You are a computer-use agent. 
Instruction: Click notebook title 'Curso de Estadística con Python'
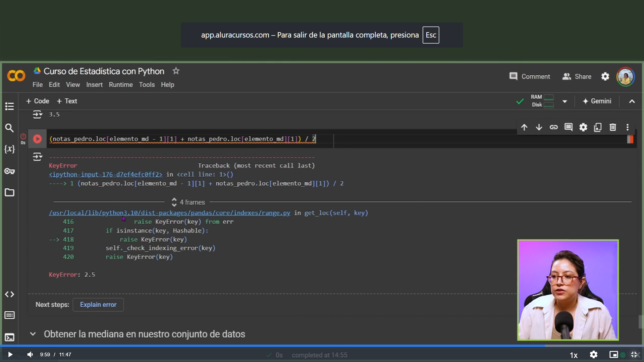[104, 71]
